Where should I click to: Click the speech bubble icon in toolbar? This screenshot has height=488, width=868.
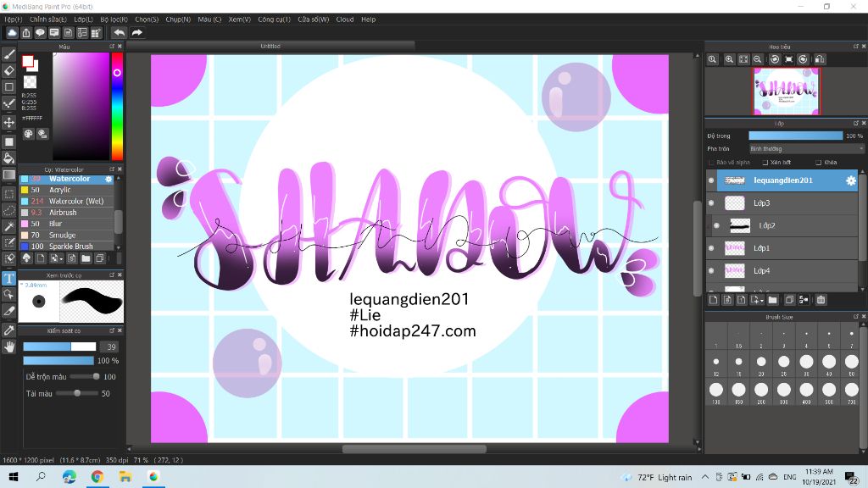coord(40,33)
